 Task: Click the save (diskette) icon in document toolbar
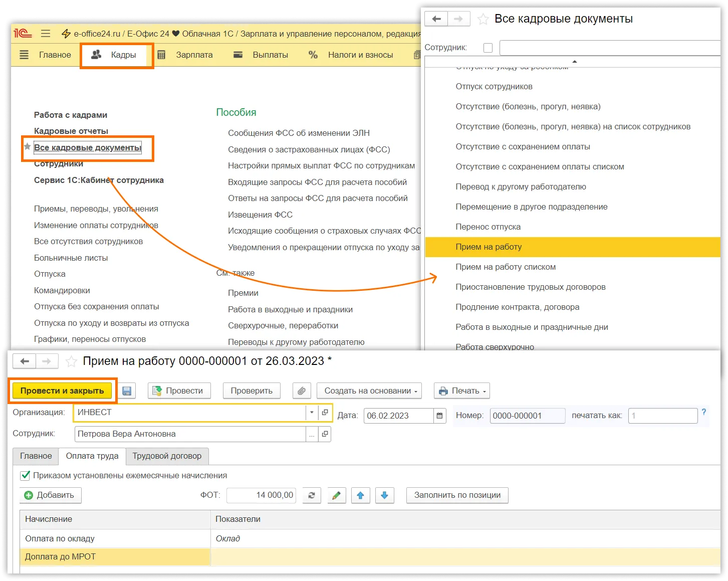(127, 391)
